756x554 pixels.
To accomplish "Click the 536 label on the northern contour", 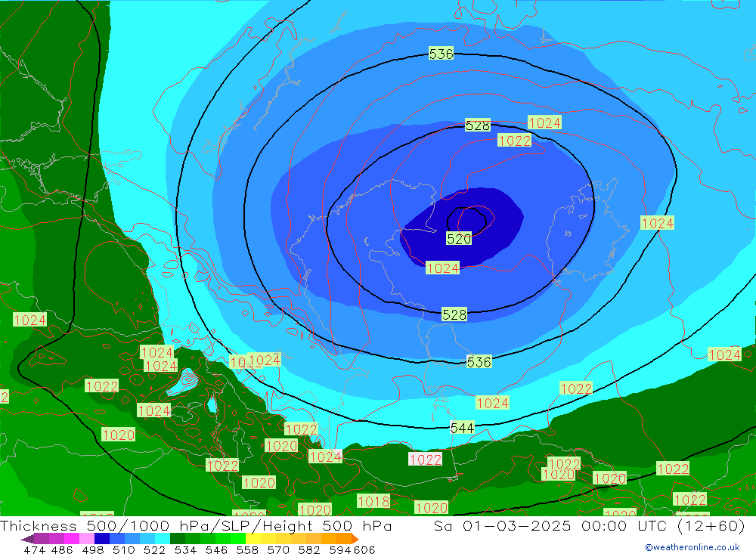I will (441, 54).
